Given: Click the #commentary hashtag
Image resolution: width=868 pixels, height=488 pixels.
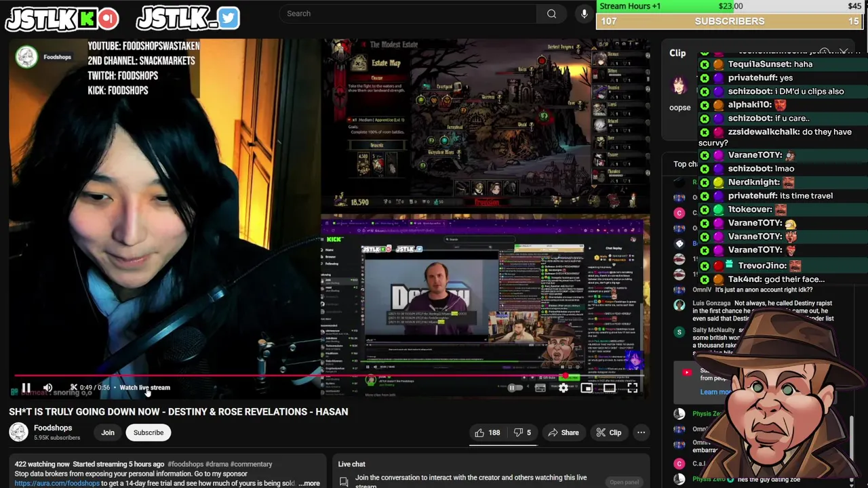Looking at the screenshot, I should point(251,464).
